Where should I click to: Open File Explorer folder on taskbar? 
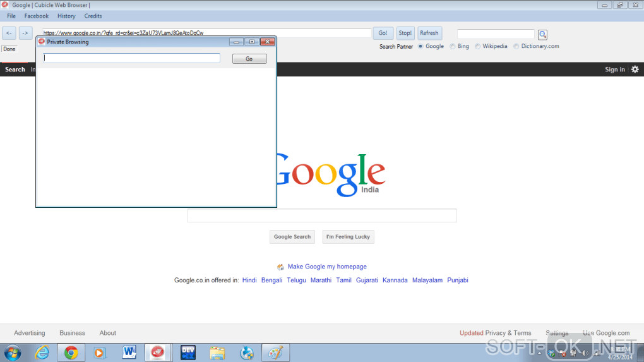click(217, 353)
